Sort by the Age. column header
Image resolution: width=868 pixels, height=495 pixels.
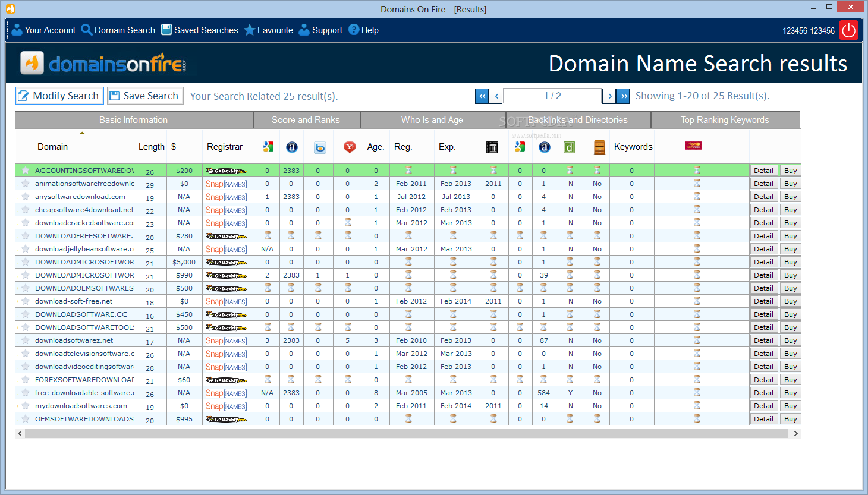tap(375, 147)
